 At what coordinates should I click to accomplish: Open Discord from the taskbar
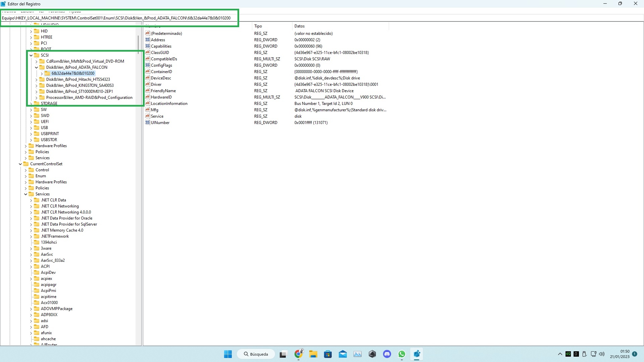[x=387, y=354]
